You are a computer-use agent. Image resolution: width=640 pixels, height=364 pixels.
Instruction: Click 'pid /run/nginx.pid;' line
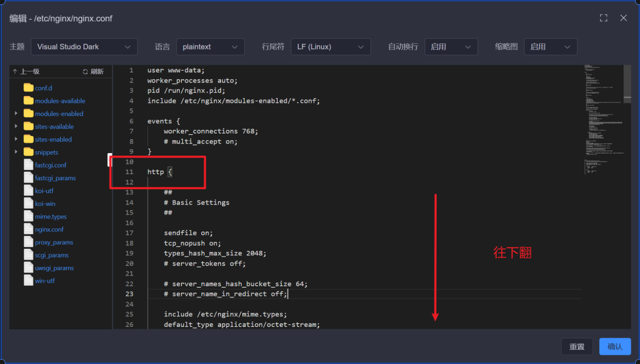tap(186, 91)
